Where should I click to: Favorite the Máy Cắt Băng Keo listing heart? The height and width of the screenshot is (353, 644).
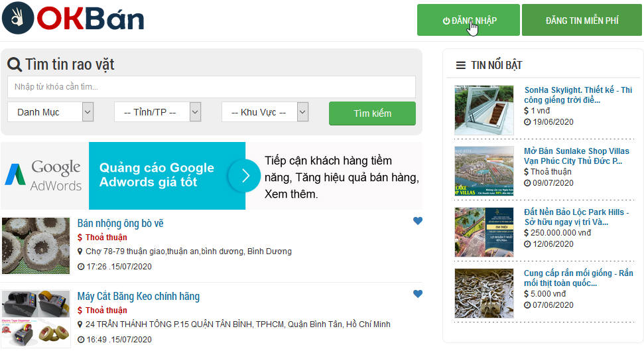(418, 294)
